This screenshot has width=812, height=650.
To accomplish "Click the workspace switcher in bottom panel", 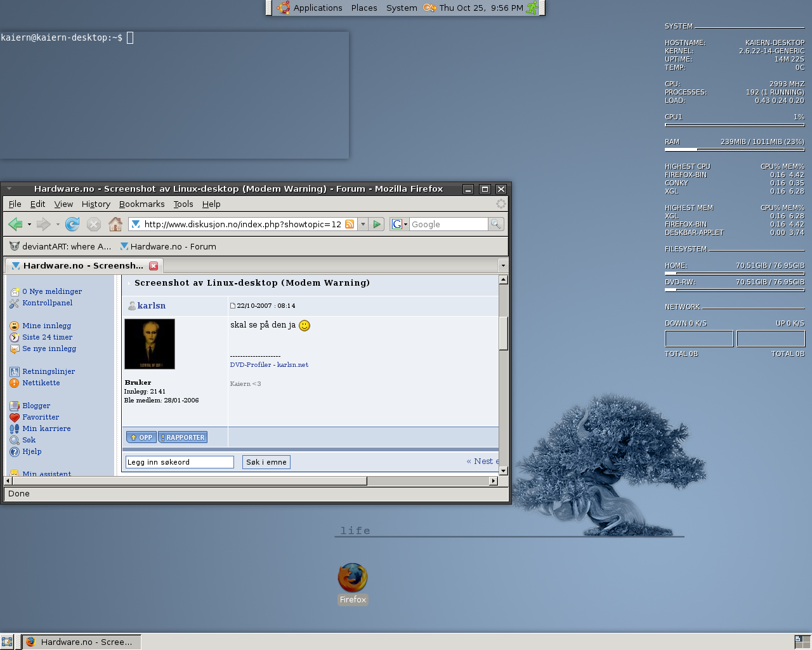I will coord(802,642).
